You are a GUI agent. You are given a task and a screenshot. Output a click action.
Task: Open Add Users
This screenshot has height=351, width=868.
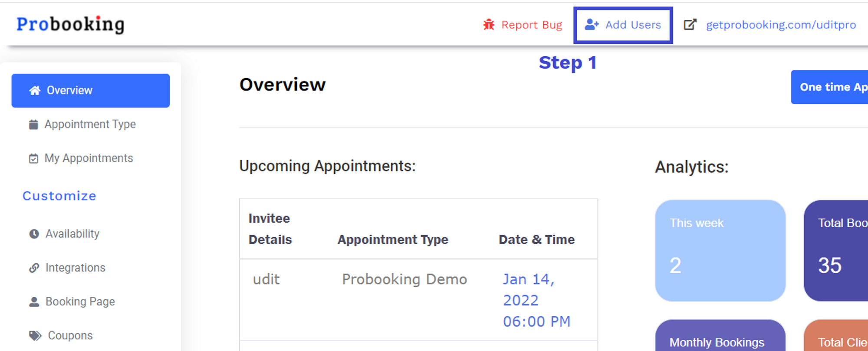623,25
